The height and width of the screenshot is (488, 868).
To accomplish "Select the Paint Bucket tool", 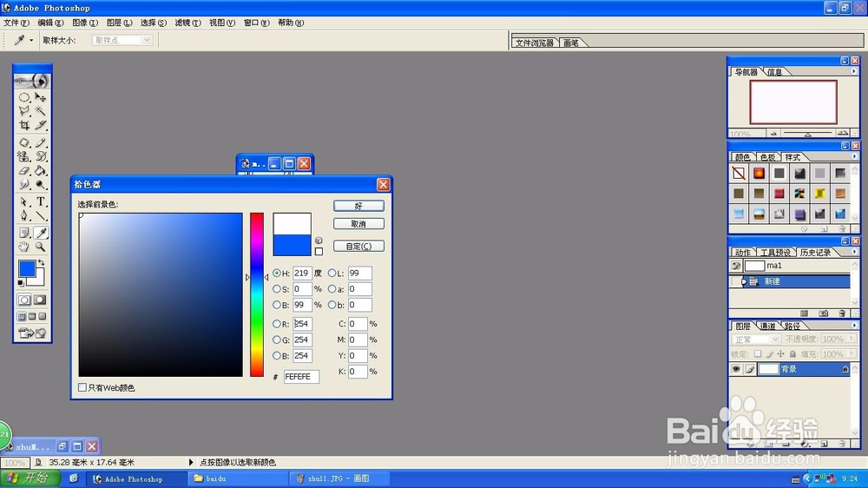I will pos(41,170).
